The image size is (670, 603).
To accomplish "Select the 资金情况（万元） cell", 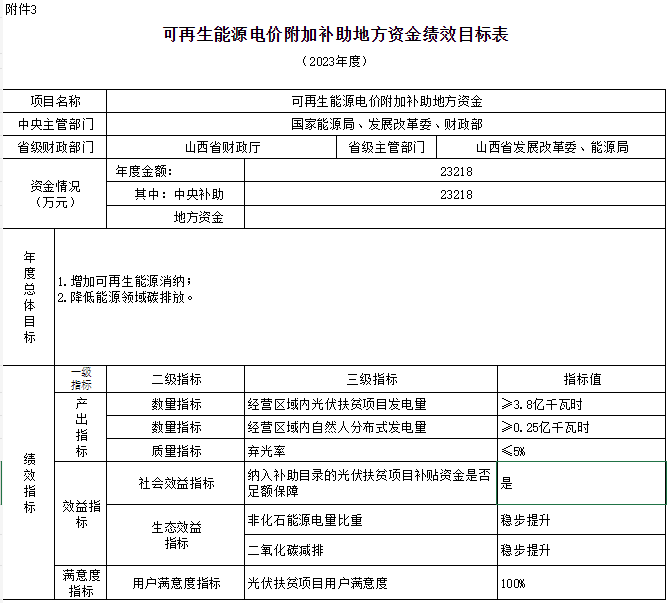I will tap(55, 194).
